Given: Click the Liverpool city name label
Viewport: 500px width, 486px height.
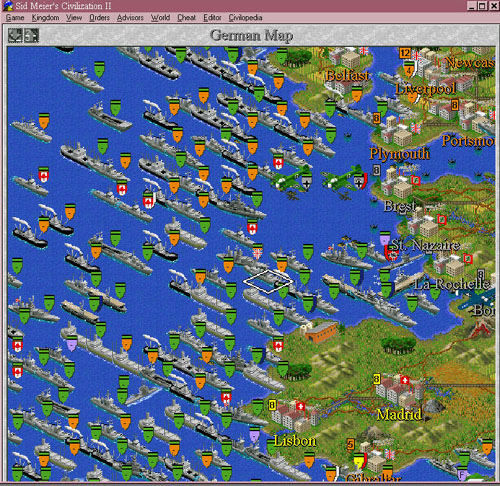Looking at the screenshot, I should click(x=425, y=89).
